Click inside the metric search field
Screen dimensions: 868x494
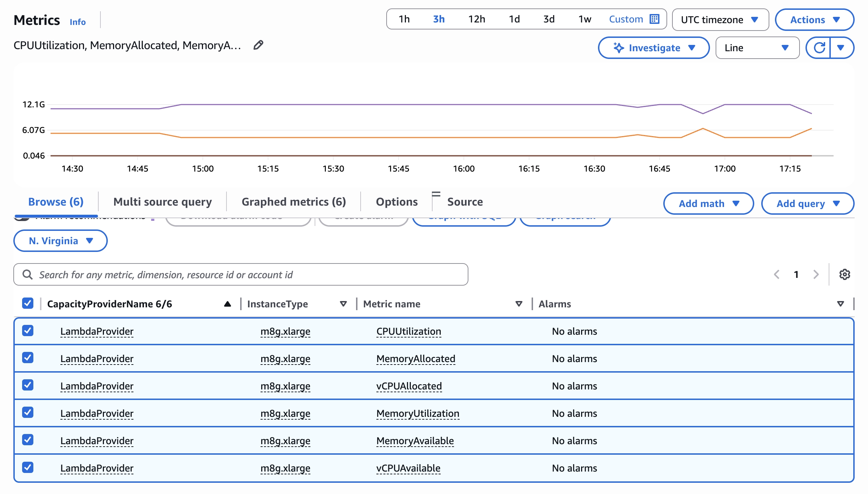pyautogui.click(x=211, y=274)
